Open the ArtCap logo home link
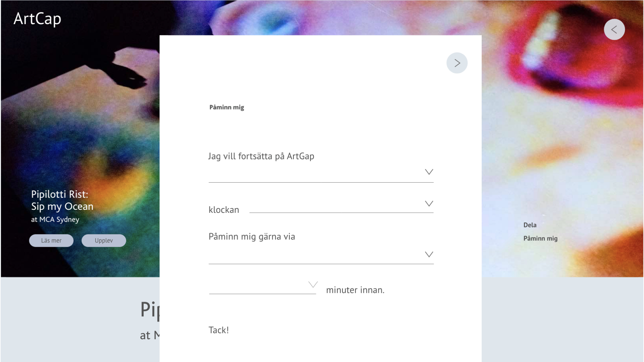 pyautogui.click(x=37, y=19)
